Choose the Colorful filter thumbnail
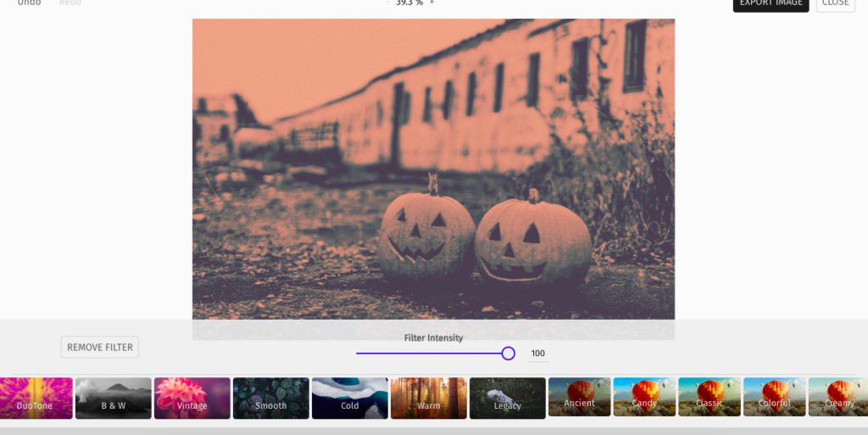868x435 pixels. pyautogui.click(x=775, y=397)
